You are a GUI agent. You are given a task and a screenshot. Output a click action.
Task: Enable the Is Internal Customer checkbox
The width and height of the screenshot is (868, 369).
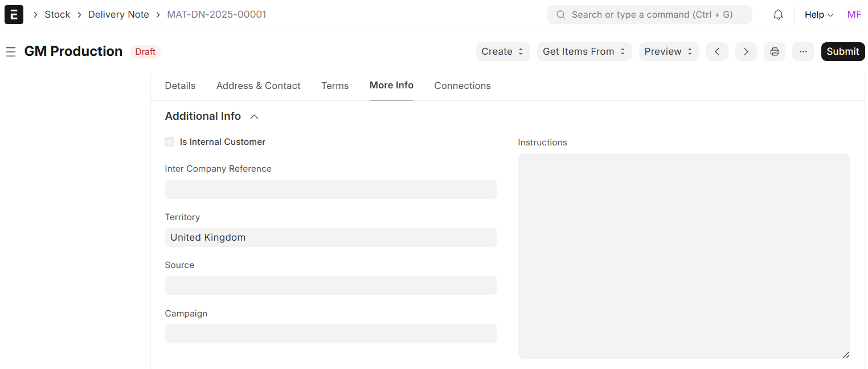(x=170, y=142)
